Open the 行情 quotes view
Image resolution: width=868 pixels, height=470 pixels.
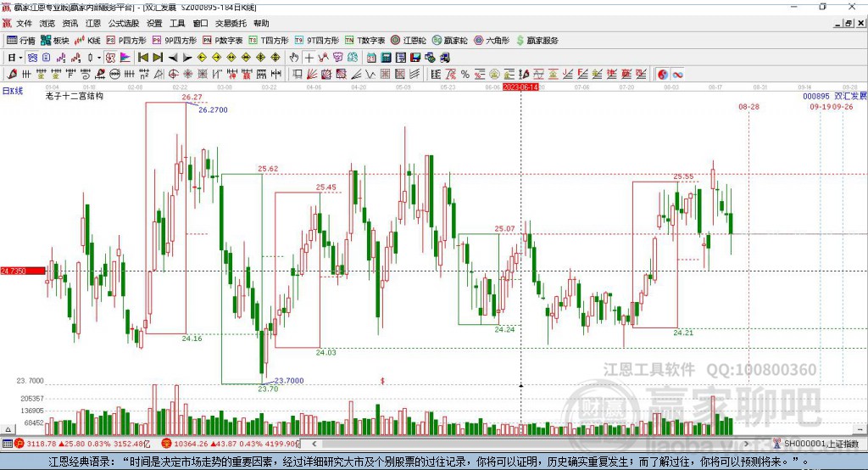coord(21,41)
